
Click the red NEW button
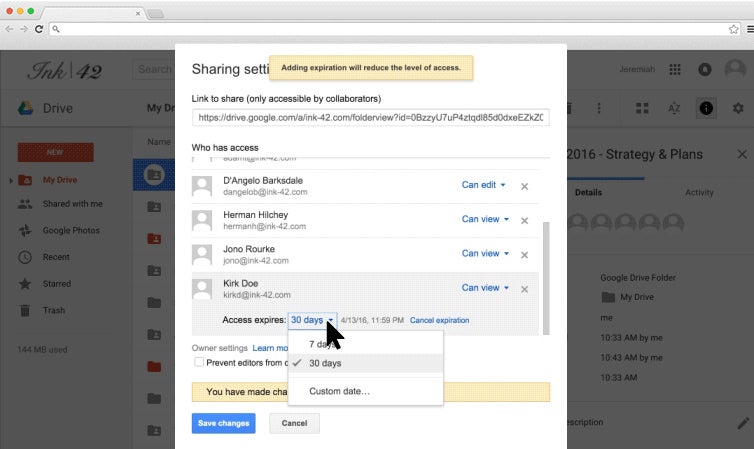tap(56, 152)
